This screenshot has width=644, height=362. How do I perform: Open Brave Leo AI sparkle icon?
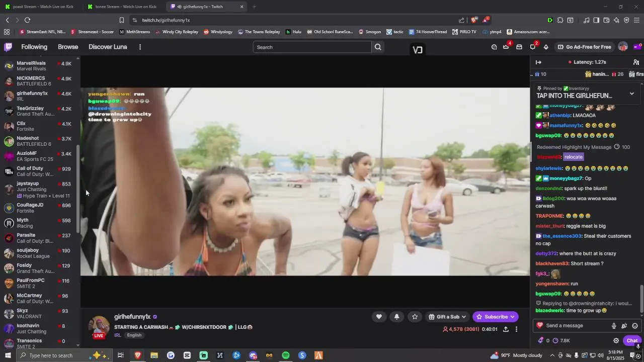616,20
